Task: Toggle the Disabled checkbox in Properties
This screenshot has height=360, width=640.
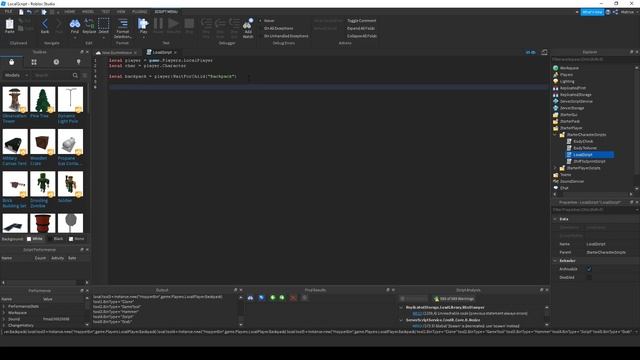Action: [589, 278]
